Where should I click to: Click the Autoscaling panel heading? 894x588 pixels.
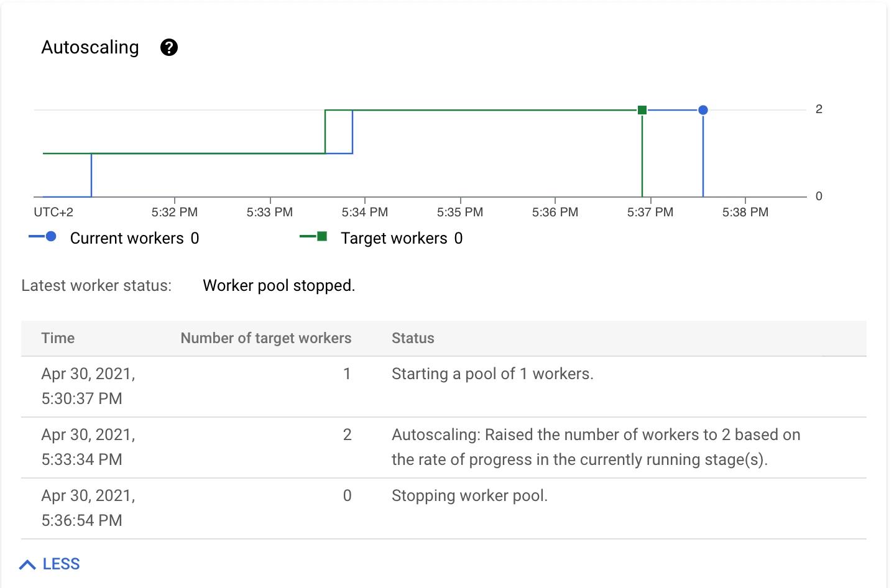coord(90,47)
